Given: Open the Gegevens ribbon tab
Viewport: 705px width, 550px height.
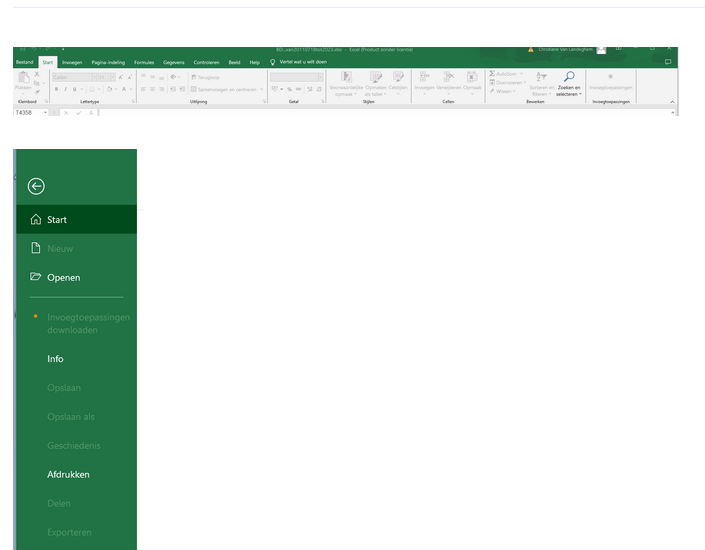Looking at the screenshot, I should [x=174, y=62].
